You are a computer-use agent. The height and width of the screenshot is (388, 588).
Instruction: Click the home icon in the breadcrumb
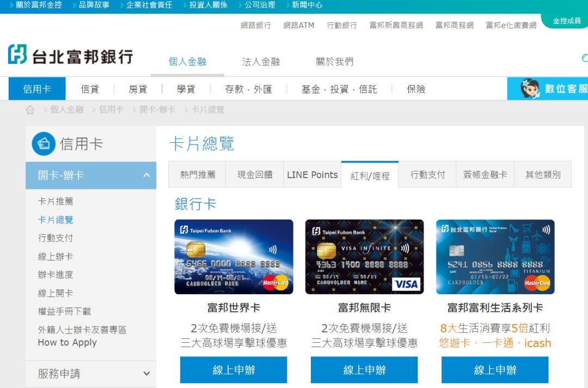[30, 110]
